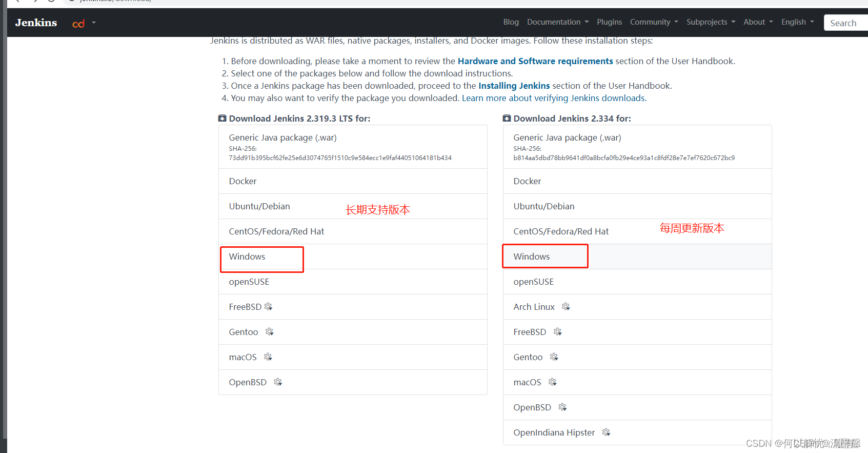Open the Blog page
The height and width of the screenshot is (453, 868).
click(x=511, y=22)
